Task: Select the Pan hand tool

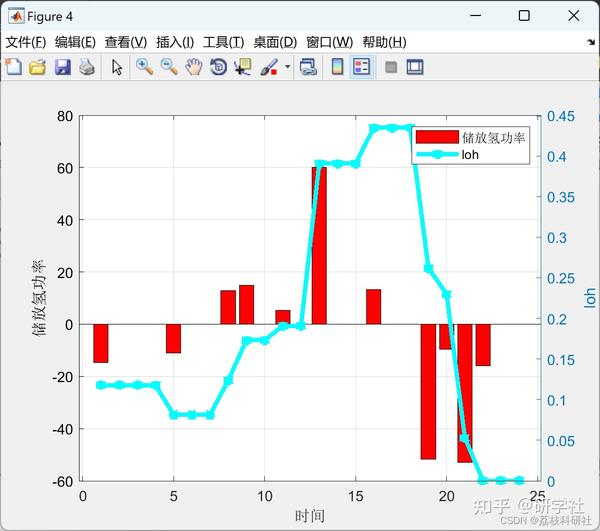Action: coord(194,67)
